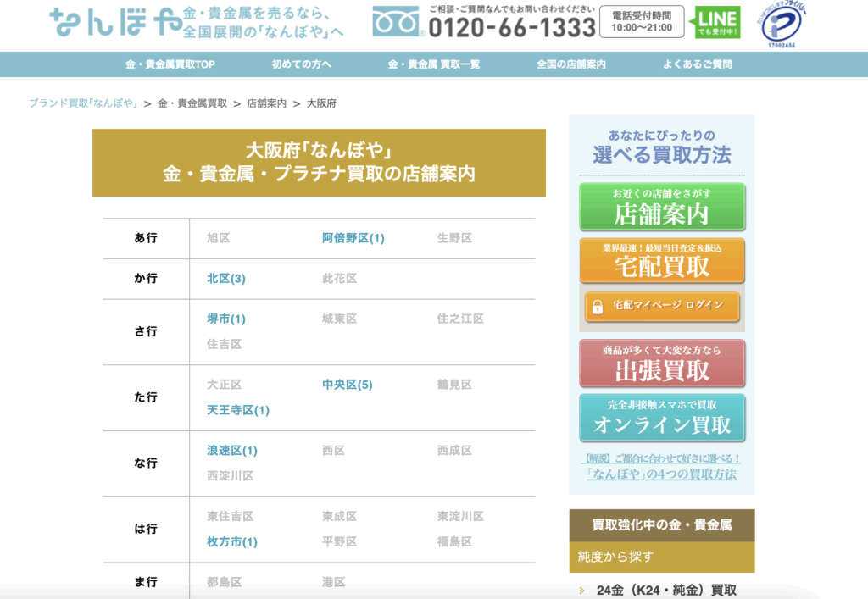
Task: Expand 24金（K24・純金）買取 list item
Action: (665, 590)
